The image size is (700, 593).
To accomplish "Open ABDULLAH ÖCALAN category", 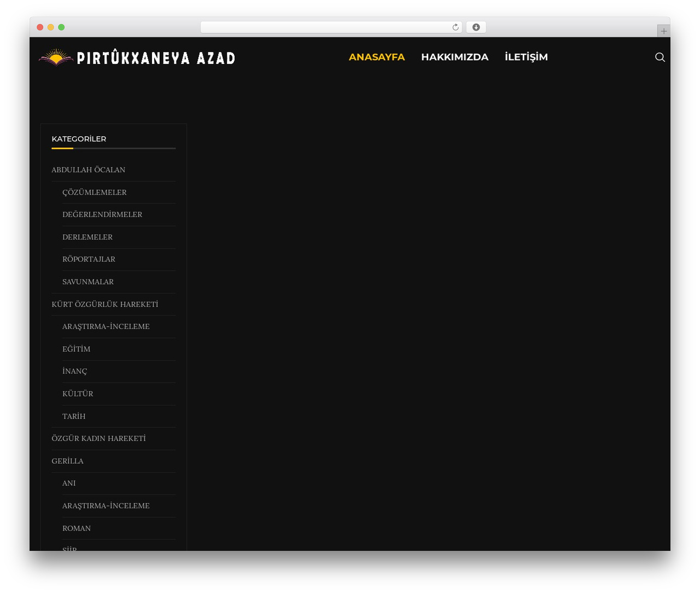I will coord(89,170).
